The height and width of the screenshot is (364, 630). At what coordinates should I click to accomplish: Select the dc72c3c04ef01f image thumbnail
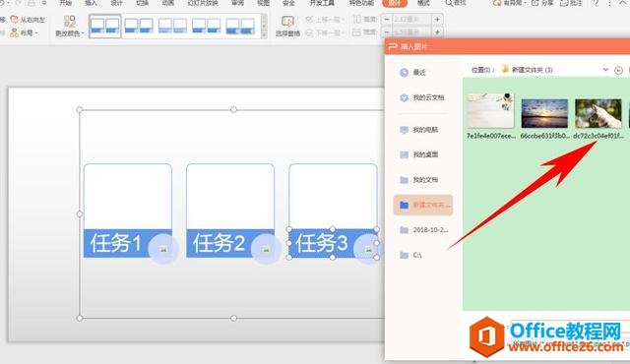[598, 113]
